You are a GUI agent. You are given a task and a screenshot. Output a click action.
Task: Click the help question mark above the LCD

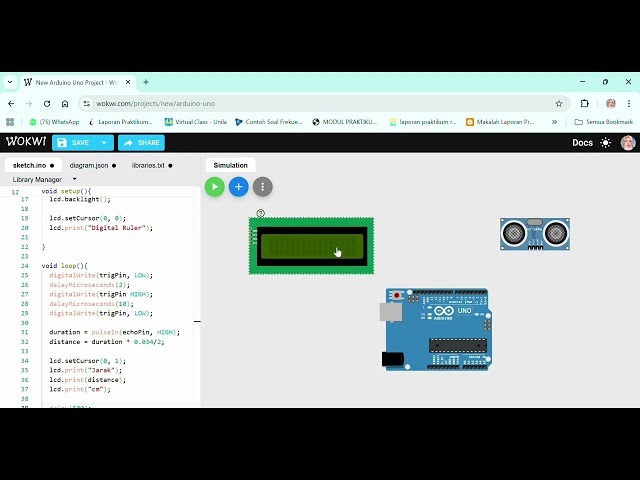(260, 213)
